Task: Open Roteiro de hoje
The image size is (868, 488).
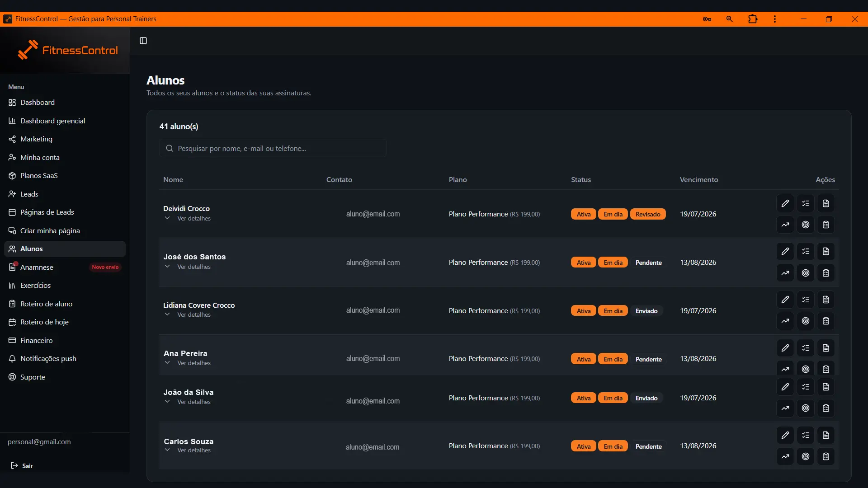Action: pos(65,322)
